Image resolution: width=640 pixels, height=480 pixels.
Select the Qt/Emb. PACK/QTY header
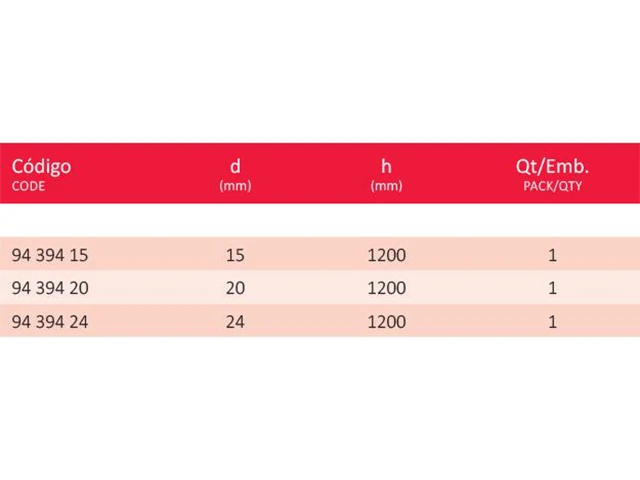552,174
